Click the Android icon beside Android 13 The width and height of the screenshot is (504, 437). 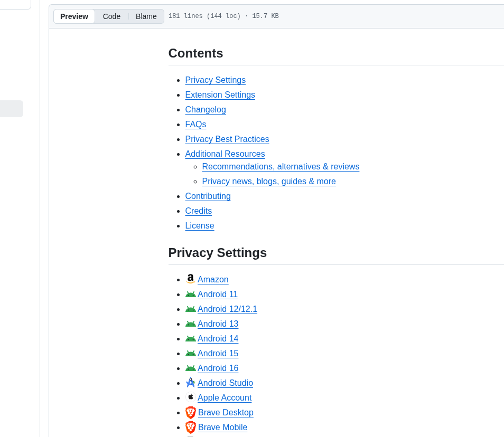pos(191,324)
